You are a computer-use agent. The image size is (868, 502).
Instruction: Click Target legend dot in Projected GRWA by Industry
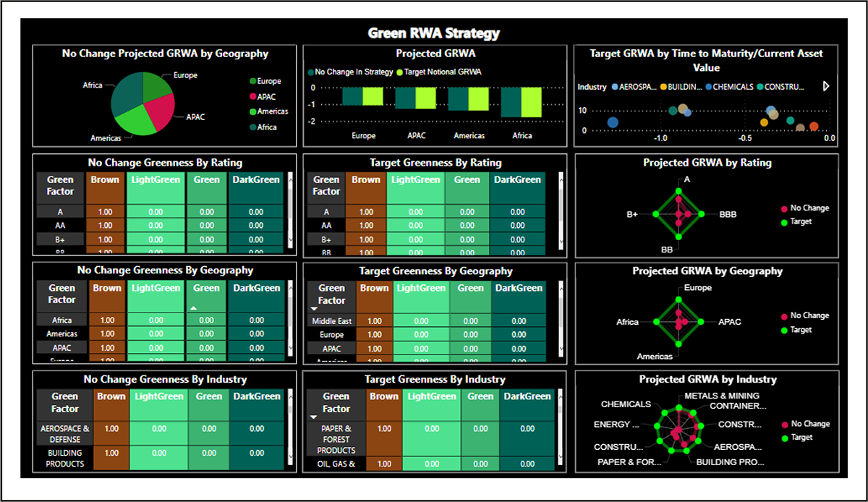coord(784,438)
